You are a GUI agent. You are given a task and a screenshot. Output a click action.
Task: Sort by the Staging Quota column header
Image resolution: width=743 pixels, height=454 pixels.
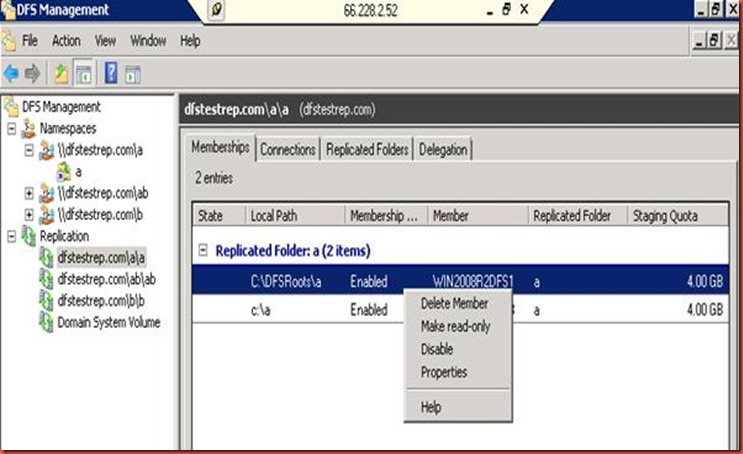678,216
